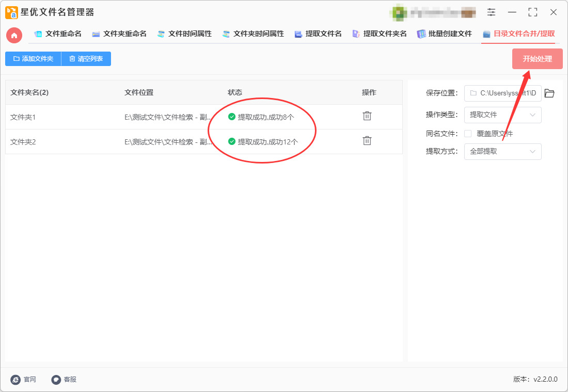Screen dimensions: 568x392
Task: Open 官网 website icon
Action: point(15,379)
